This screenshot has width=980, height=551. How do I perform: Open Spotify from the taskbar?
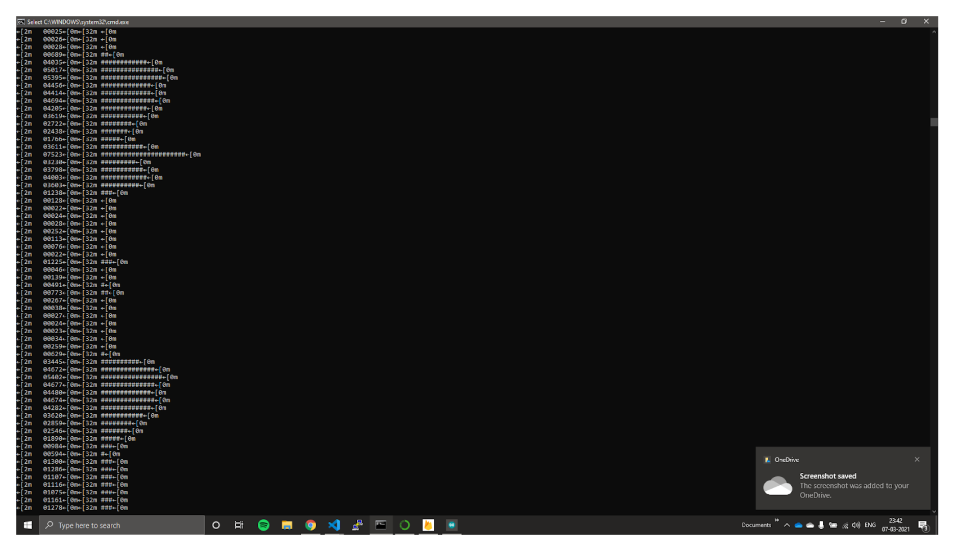pos(263,525)
